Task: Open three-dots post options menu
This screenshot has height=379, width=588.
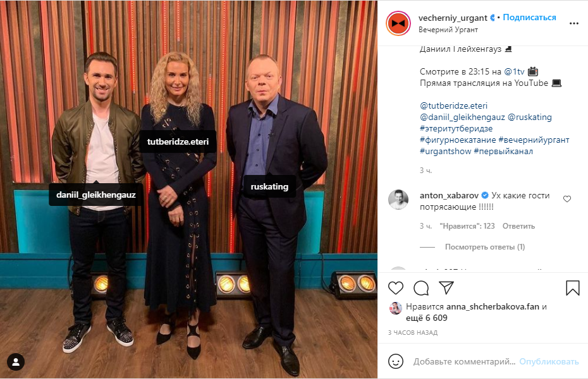Action: click(x=573, y=23)
